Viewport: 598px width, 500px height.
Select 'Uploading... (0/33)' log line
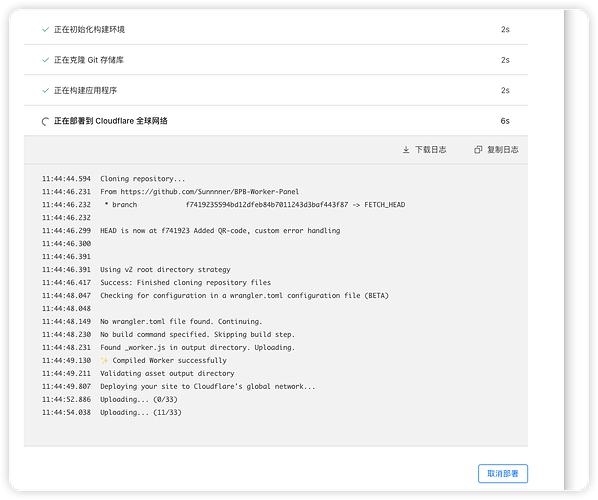point(138,399)
